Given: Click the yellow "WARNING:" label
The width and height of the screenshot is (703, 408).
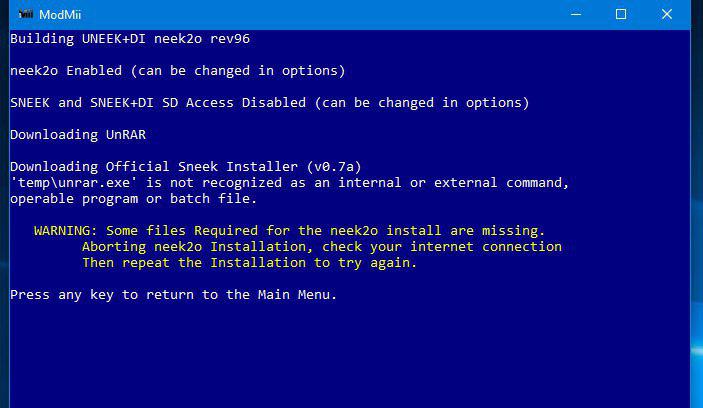Looking at the screenshot, I should (65, 230).
